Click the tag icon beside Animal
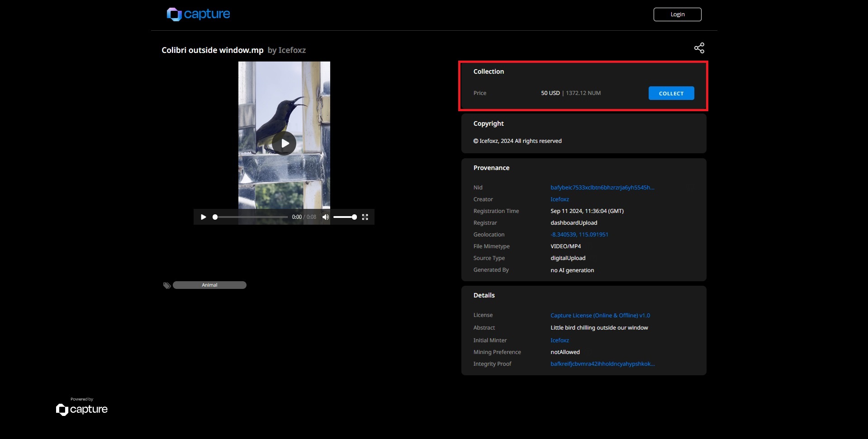Screen dimensions: 868x439 click(x=167, y=285)
